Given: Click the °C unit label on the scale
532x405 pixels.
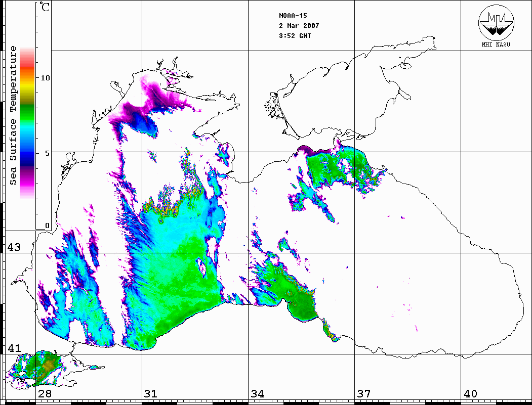Looking at the screenshot, I should tap(45, 7).
